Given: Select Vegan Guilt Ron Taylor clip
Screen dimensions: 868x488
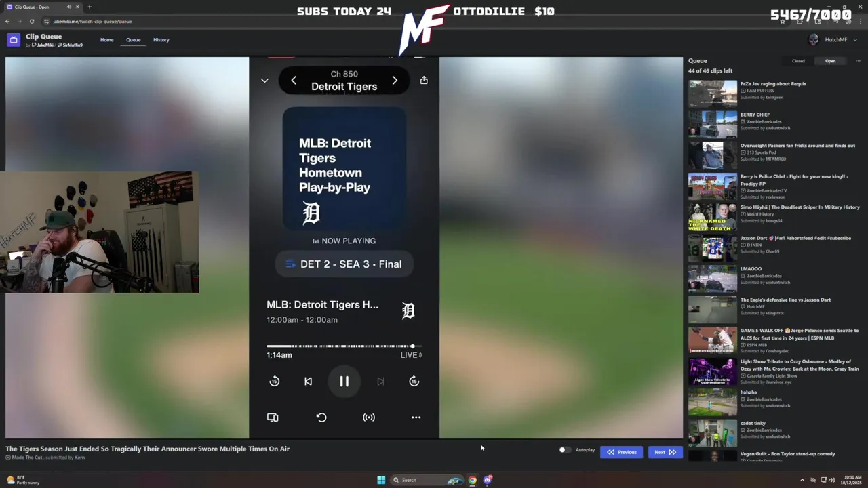Looking at the screenshot, I should tap(774, 455).
